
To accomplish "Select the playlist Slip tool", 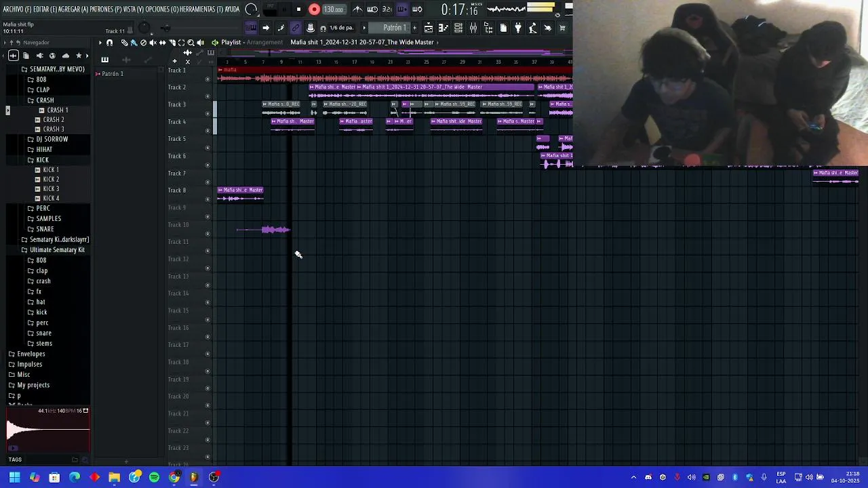I will [x=162, y=42].
